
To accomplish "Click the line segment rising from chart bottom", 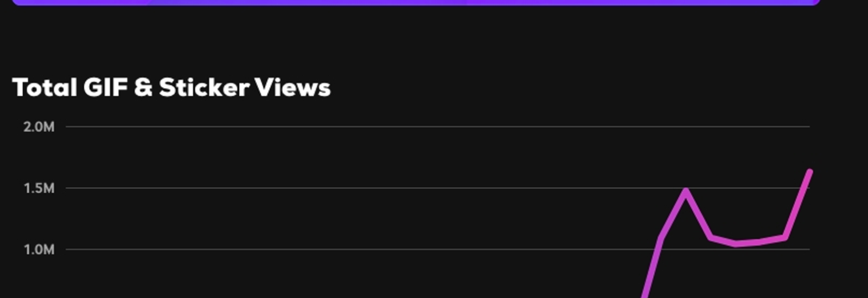I will (653, 267).
